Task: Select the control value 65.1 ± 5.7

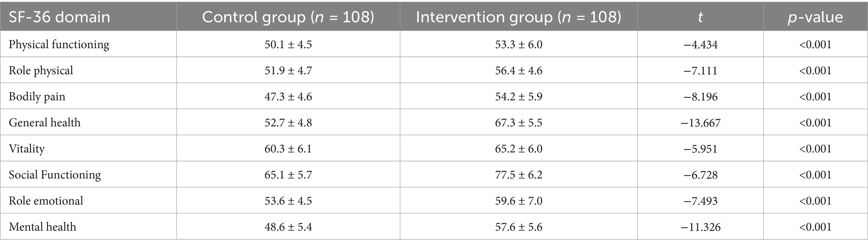Action: coord(288,175)
